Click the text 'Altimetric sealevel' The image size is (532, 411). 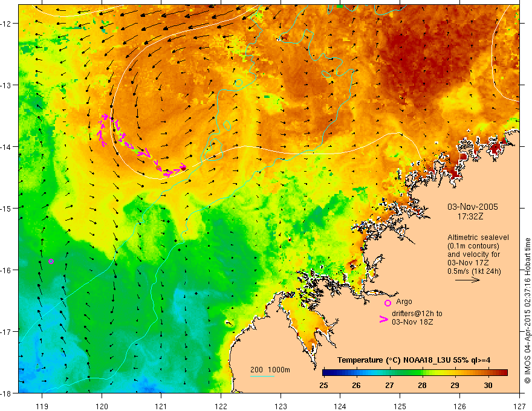coord(478,238)
